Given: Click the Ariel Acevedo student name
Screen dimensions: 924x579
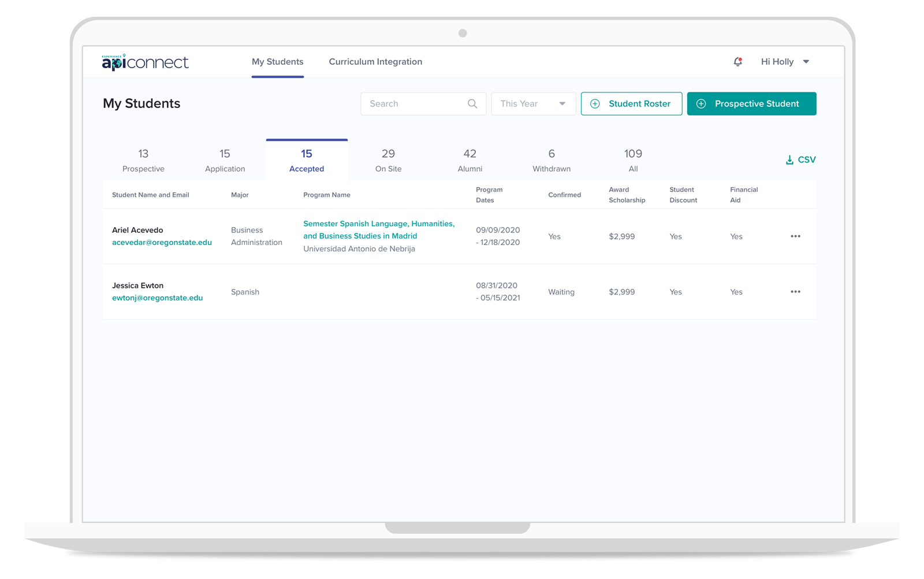Looking at the screenshot, I should pyautogui.click(x=137, y=230).
